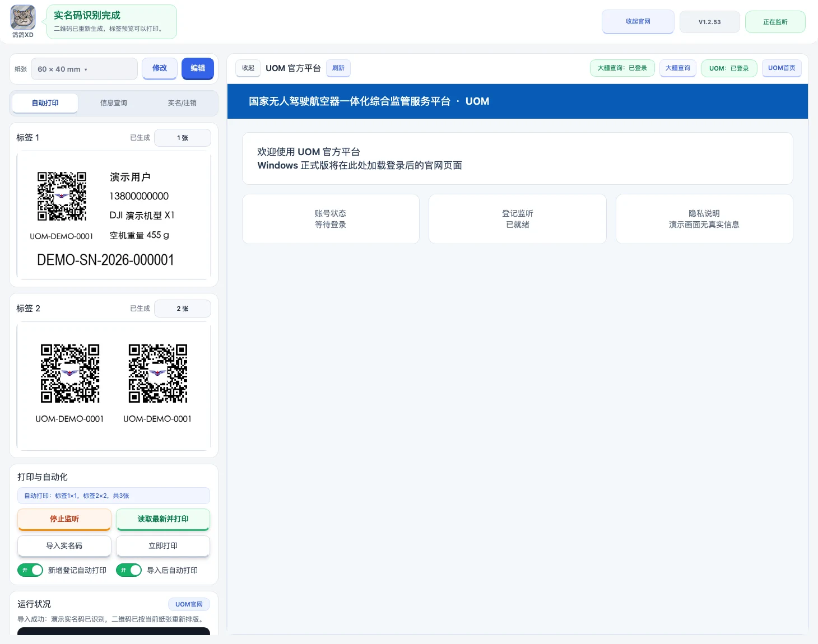Switch to the 自动打印 tab
Image resolution: width=818 pixels, height=644 pixels.
[45, 103]
